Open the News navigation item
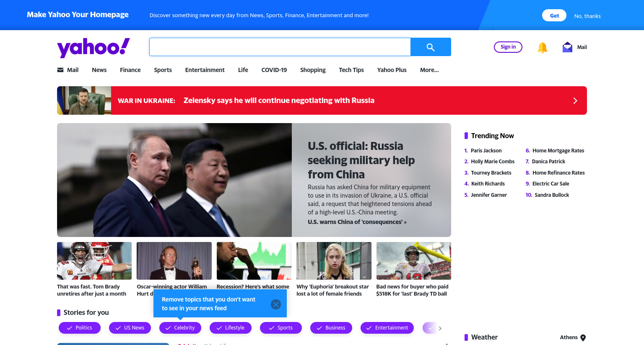The height and width of the screenshot is (345, 644). click(99, 70)
